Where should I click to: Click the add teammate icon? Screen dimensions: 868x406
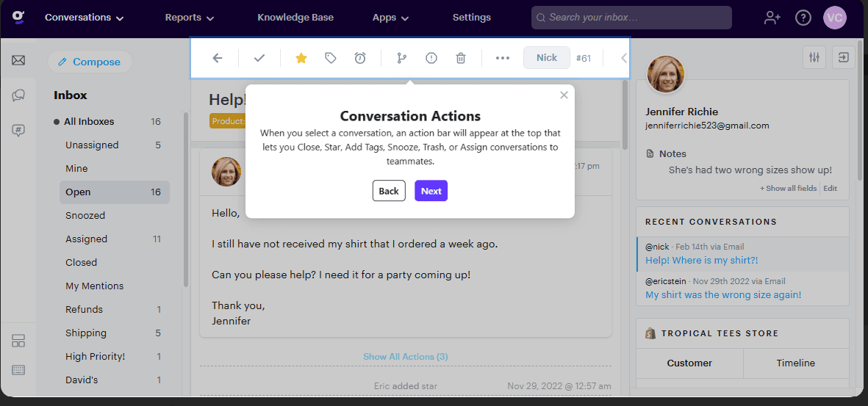pyautogui.click(x=772, y=18)
